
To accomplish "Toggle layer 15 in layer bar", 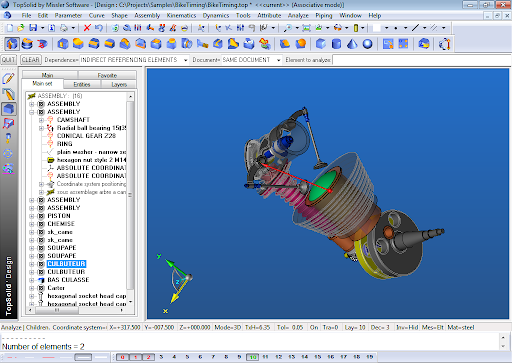I will (x=318, y=357).
